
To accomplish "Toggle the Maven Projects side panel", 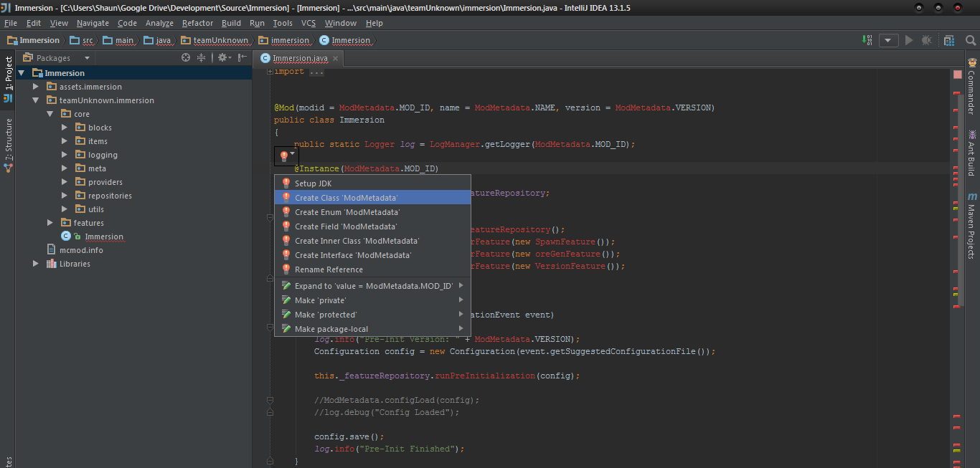I will (x=972, y=226).
